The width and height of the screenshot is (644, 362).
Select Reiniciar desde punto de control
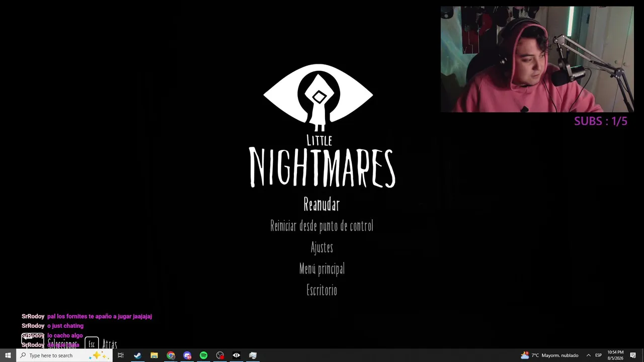click(321, 226)
